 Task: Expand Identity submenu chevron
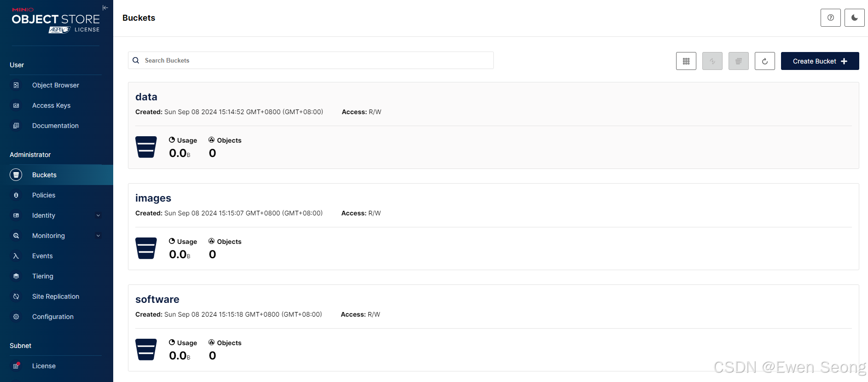(x=98, y=215)
